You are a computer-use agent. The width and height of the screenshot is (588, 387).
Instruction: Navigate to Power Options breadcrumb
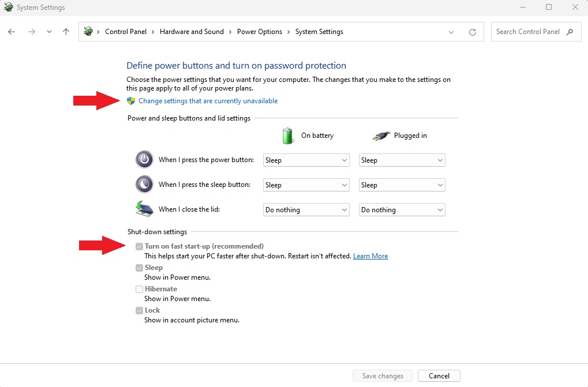(260, 32)
